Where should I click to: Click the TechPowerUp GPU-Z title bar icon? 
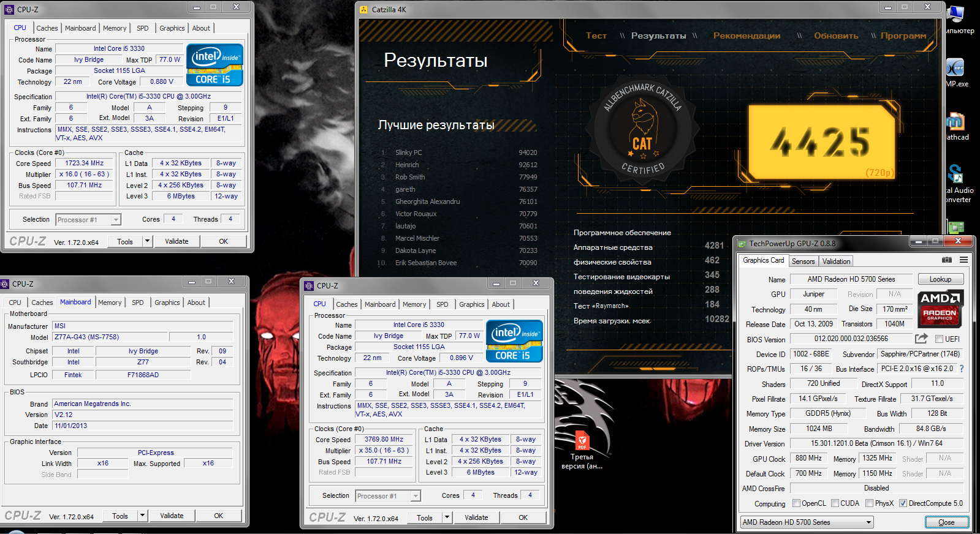[x=742, y=243]
